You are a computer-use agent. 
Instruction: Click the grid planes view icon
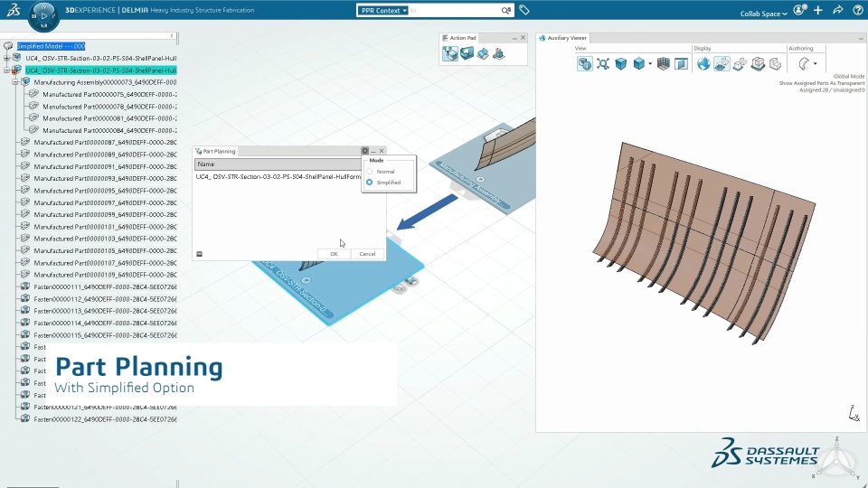click(x=663, y=63)
